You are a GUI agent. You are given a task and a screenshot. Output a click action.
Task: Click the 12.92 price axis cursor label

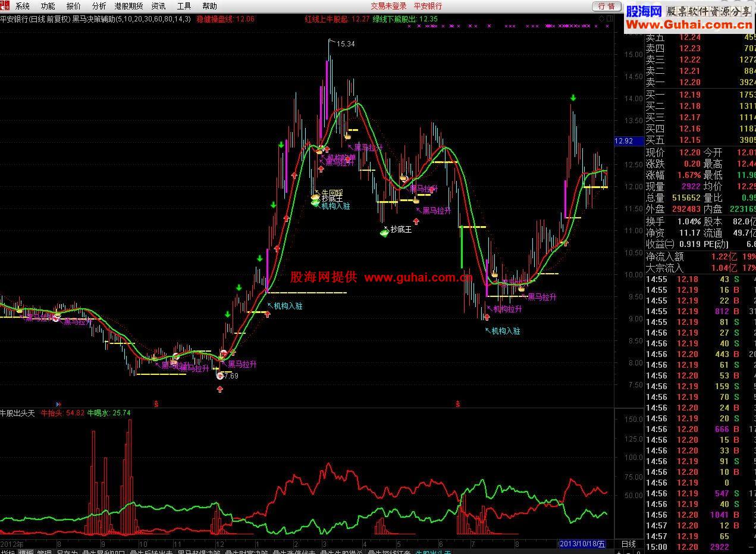point(628,141)
